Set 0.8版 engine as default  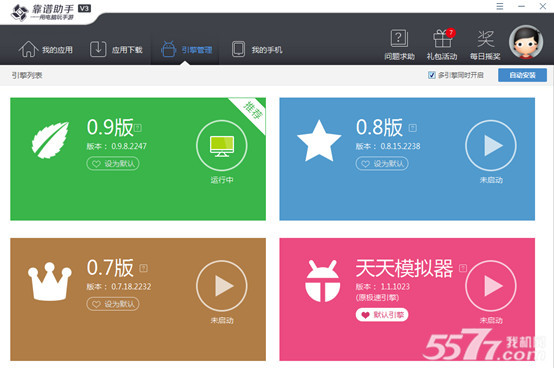pyautogui.click(x=382, y=164)
